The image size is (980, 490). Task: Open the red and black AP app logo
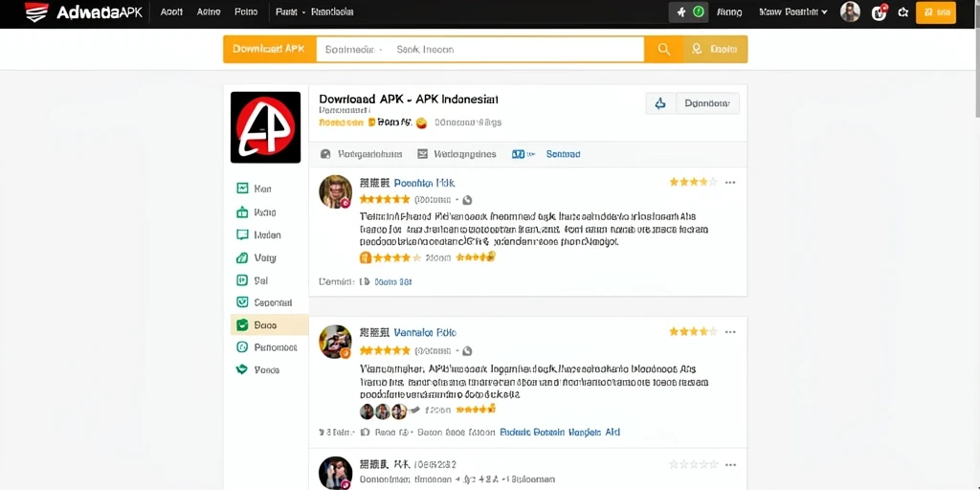[266, 127]
